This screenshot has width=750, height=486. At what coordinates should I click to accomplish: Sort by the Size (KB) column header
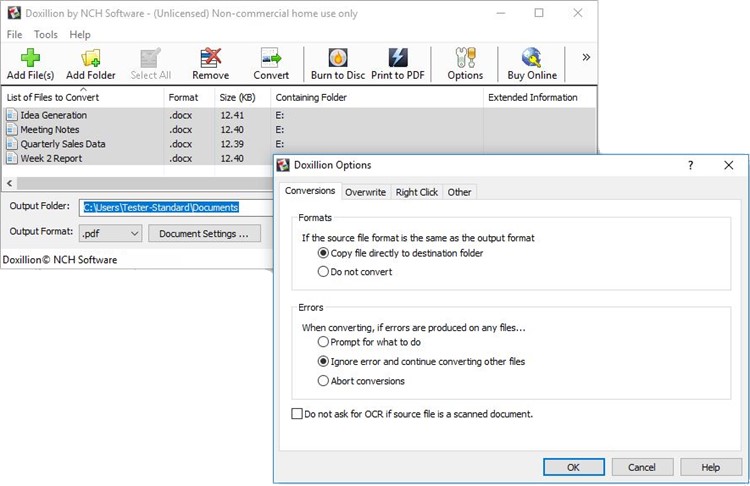242,97
